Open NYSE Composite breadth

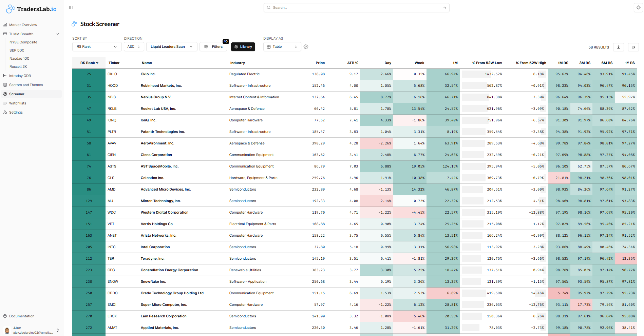click(23, 42)
